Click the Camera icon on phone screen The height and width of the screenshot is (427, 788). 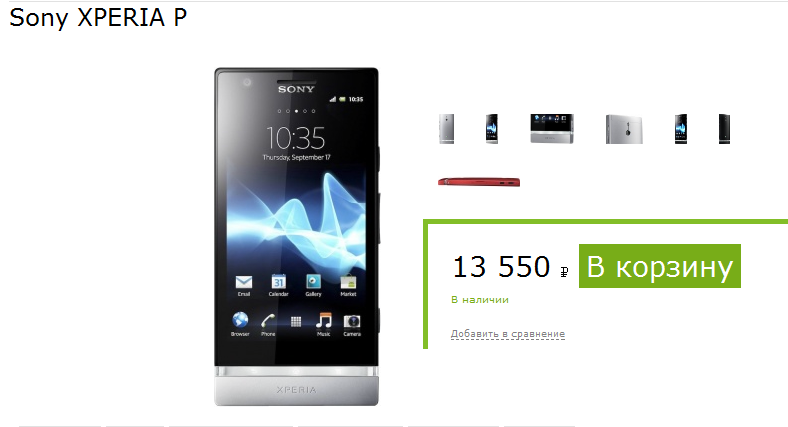(x=352, y=322)
